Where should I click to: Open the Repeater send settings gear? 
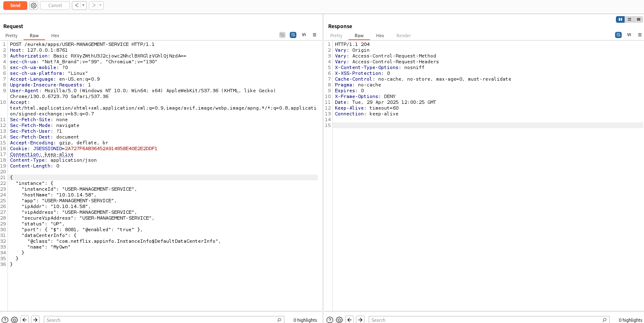[34, 5]
